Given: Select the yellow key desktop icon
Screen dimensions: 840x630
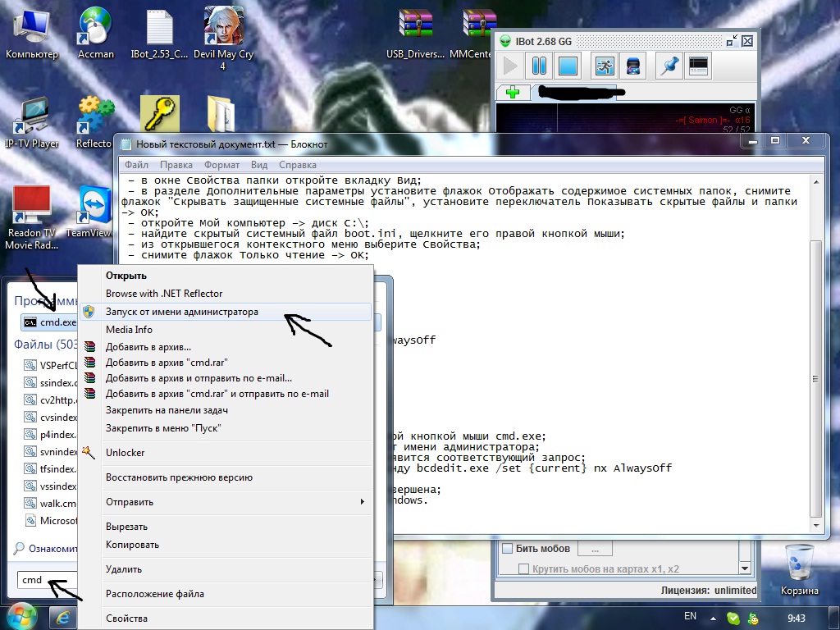Looking at the screenshot, I should coord(160,113).
